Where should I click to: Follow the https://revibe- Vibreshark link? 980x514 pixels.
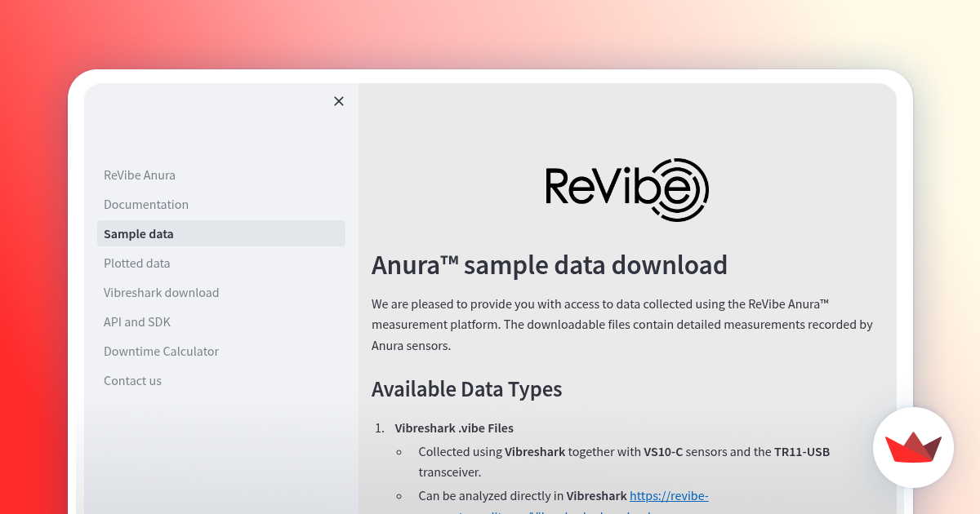coord(669,495)
